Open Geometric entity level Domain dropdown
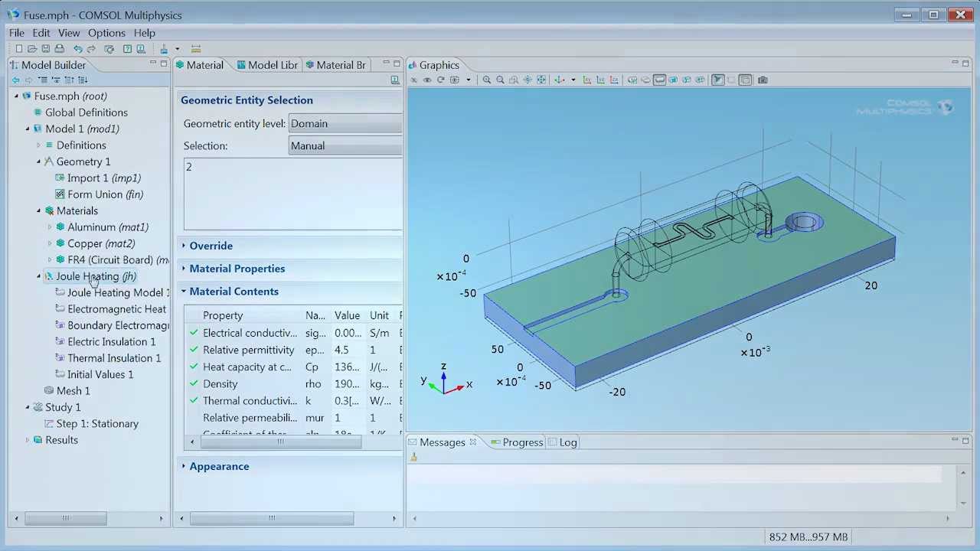Image resolution: width=980 pixels, height=551 pixels. pyautogui.click(x=345, y=123)
